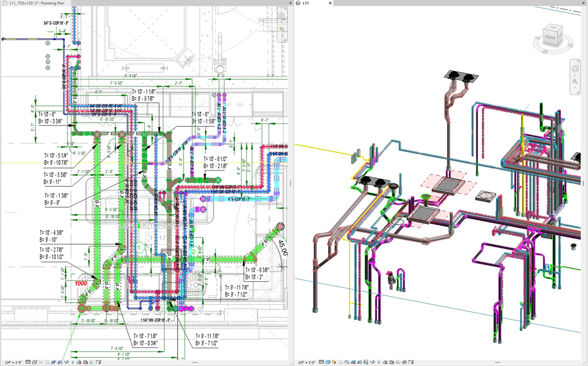Toggle Crop View in plumbing plan bar

tap(54, 362)
